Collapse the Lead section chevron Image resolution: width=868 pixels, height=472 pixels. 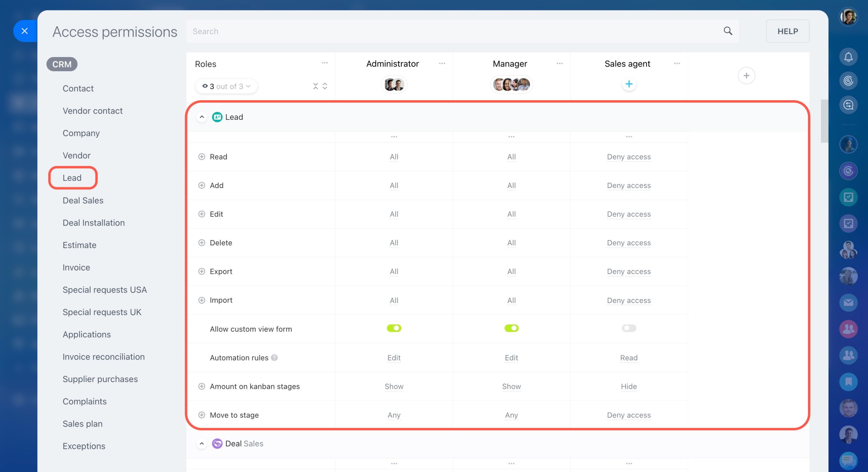click(x=202, y=117)
